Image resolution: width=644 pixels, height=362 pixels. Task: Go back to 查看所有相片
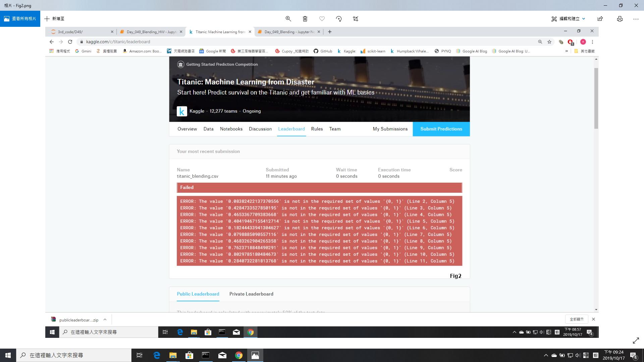click(20, 19)
